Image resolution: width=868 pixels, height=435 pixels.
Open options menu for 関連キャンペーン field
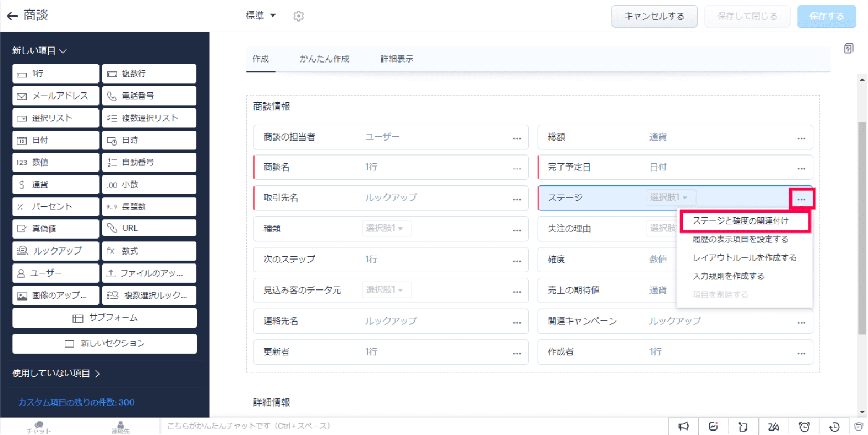(801, 322)
